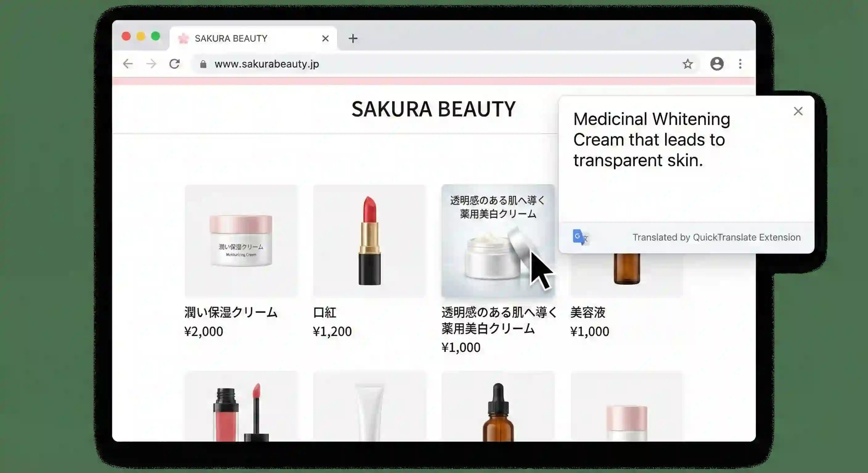This screenshot has width=868, height=473.
Task: Bookmark the page with the star icon
Action: pyautogui.click(x=687, y=64)
